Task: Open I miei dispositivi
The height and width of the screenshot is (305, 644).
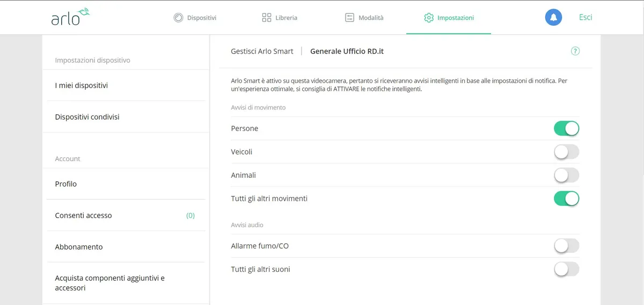Action: pos(126,85)
